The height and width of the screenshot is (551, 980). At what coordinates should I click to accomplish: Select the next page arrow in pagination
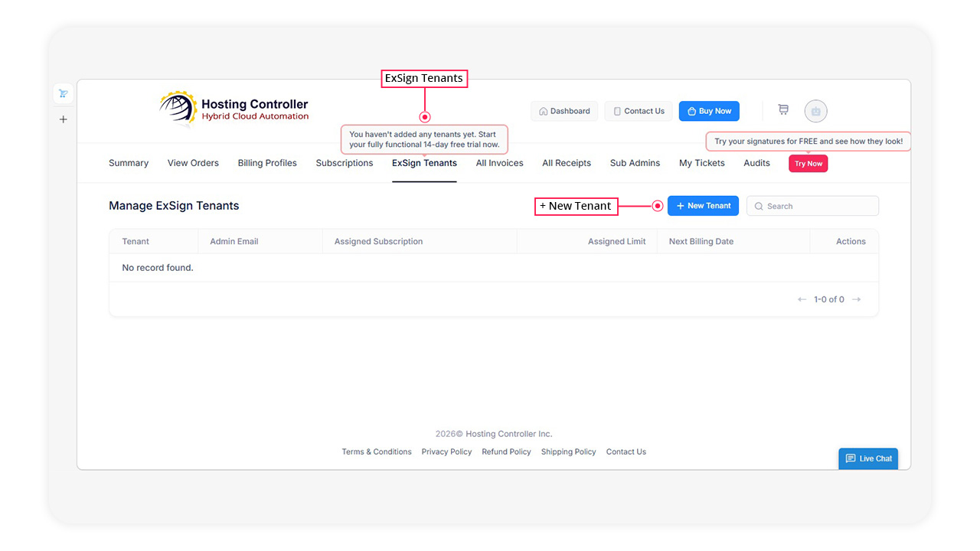(x=856, y=299)
